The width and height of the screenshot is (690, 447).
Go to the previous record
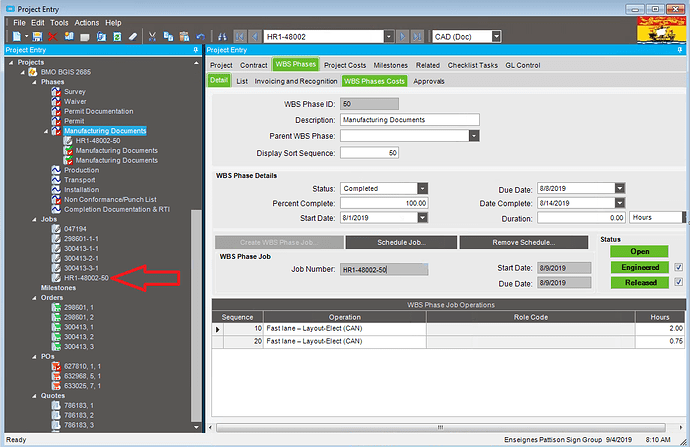(255, 37)
